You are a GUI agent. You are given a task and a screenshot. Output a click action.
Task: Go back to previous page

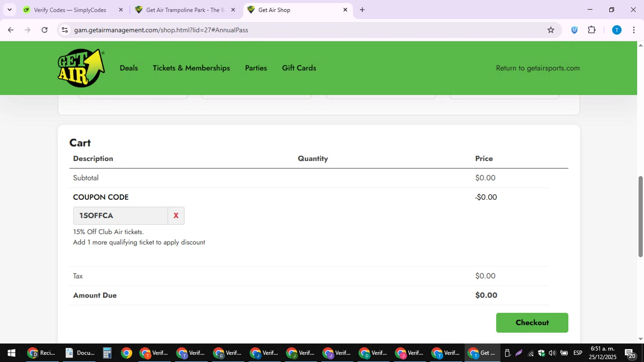[11, 30]
